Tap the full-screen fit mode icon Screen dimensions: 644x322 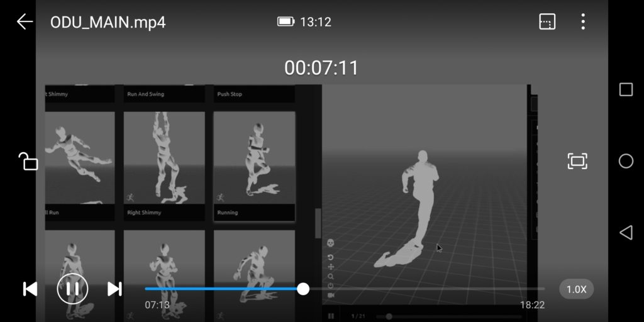pos(577,161)
